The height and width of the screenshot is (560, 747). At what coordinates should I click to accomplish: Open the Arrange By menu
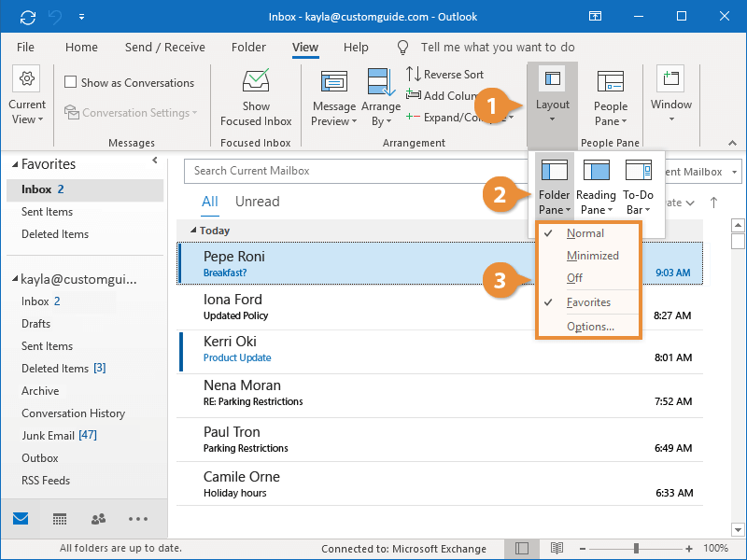(x=381, y=99)
